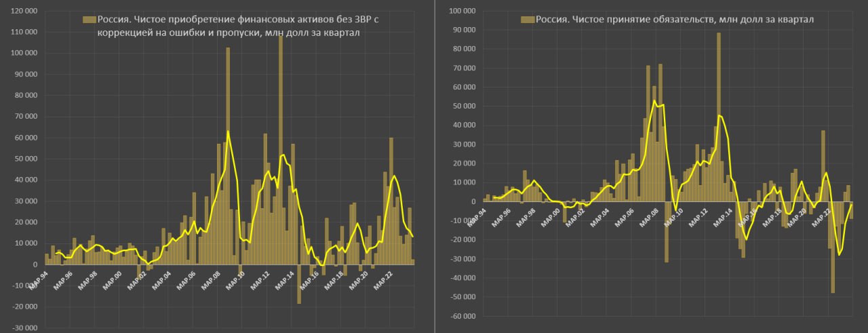The height and width of the screenshot is (333, 868).
Task: Click the 120 000 value on the left axis
Action: 22,11
